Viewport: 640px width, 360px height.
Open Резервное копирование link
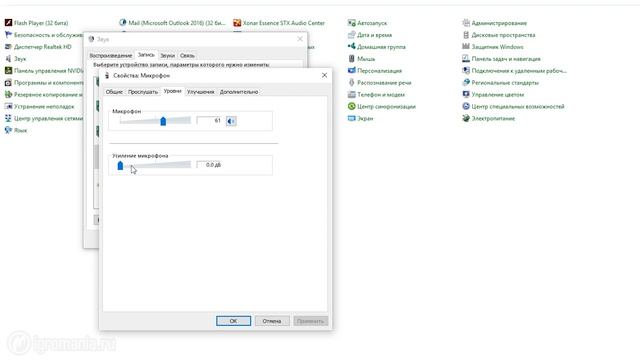48,95
